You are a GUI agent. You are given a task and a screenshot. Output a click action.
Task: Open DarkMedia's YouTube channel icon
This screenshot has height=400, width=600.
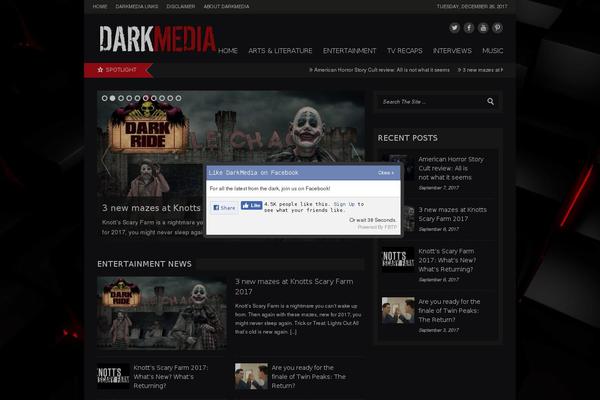click(x=483, y=28)
